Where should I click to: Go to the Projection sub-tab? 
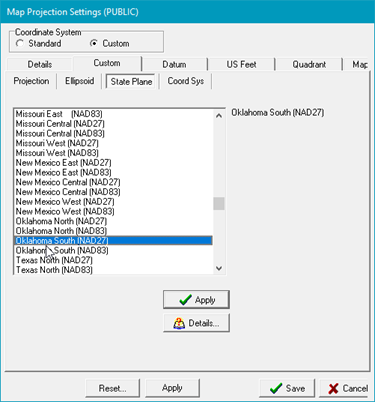pyautogui.click(x=31, y=81)
